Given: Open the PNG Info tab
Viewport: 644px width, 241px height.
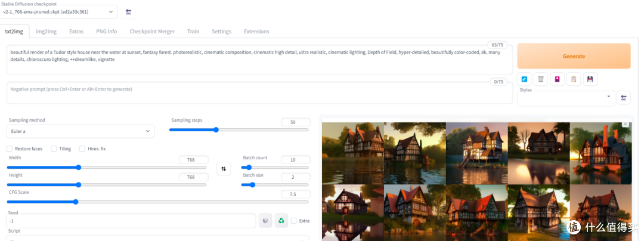Looking at the screenshot, I should [106, 31].
